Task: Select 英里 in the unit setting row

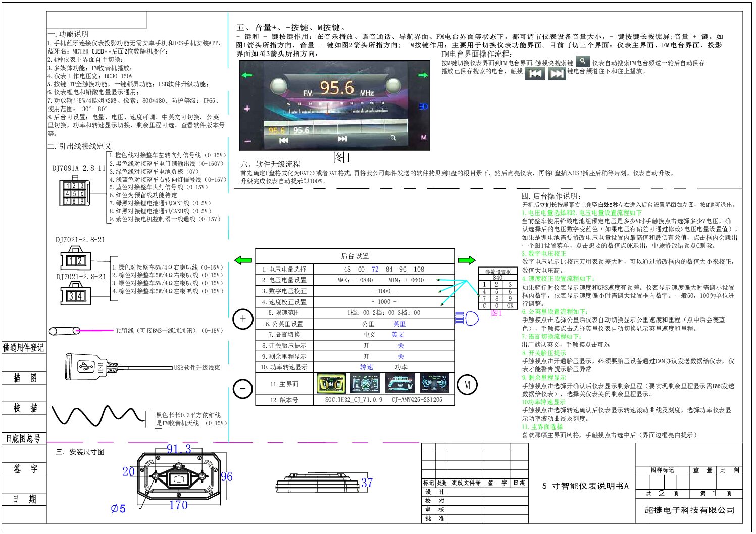Action: coord(399,324)
